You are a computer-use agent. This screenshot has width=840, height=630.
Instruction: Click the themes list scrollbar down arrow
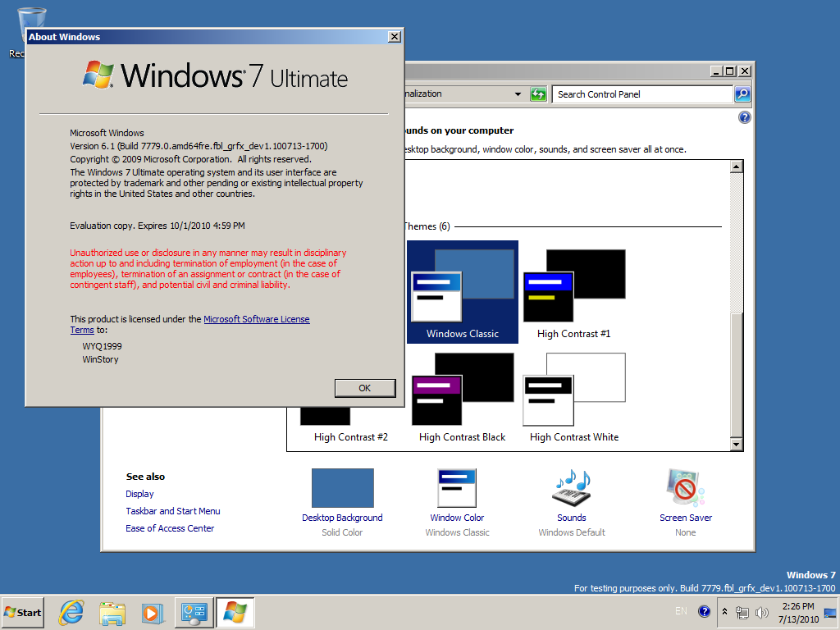point(736,444)
